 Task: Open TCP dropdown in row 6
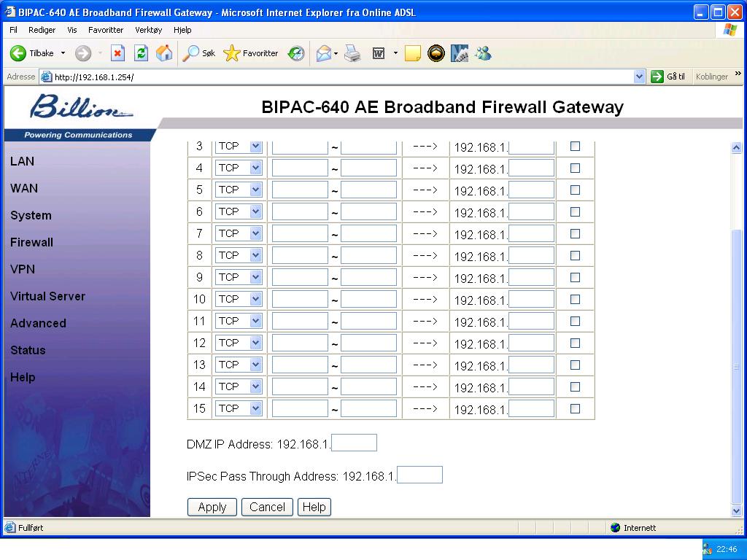tap(239, 212)
